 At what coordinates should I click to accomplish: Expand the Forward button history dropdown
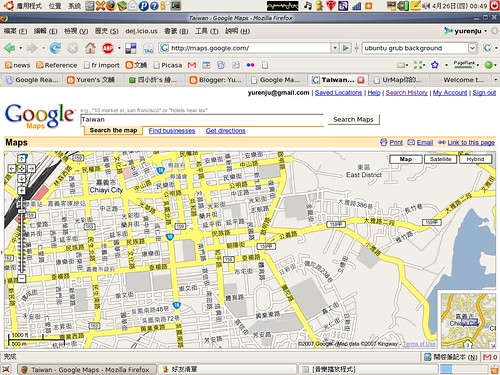[x=43, y=48]
